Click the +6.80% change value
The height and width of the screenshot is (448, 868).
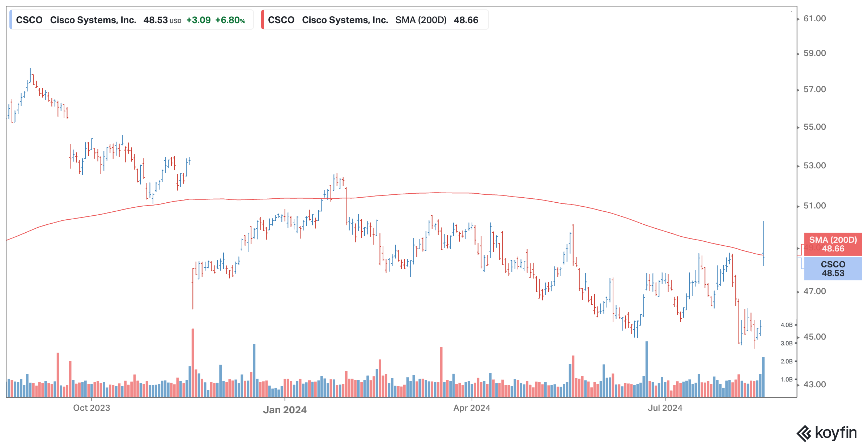[x=230, y=20]
